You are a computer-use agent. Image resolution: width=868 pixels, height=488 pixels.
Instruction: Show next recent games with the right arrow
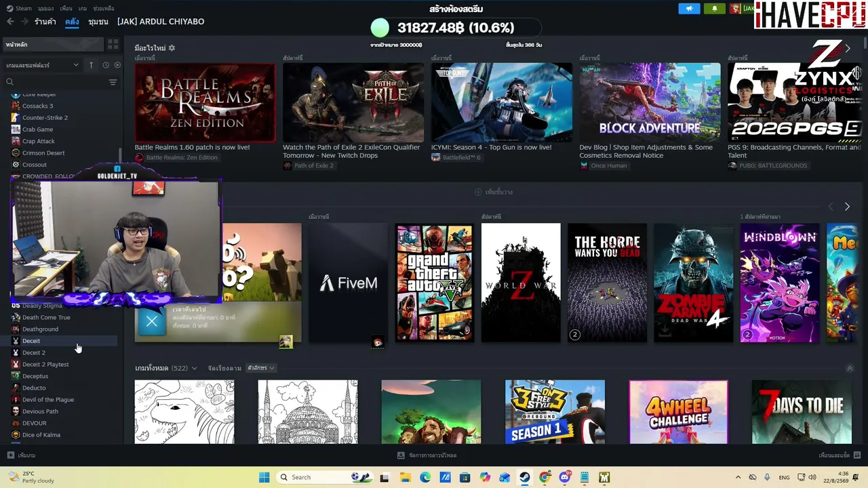pyautogui.click(x=847, y=207)
